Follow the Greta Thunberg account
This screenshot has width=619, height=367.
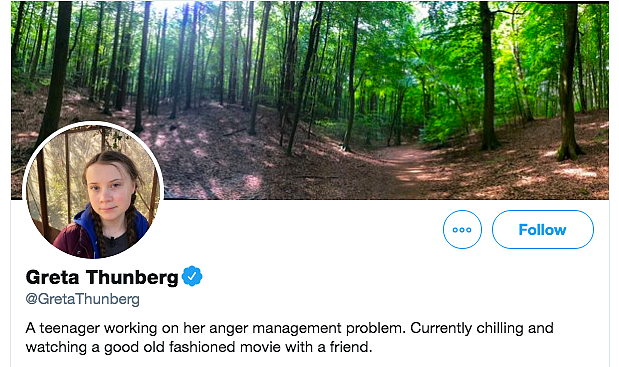pyautogui.click(x=543, y=230)
